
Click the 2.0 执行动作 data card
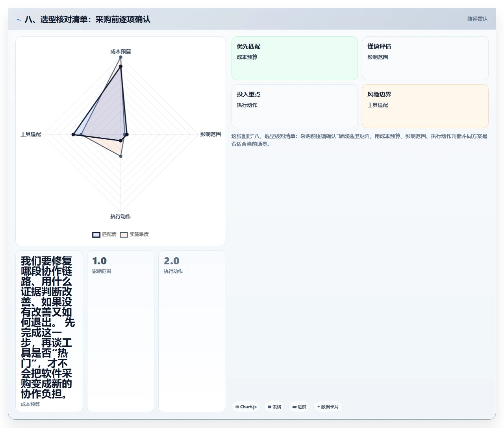[192, 331]
